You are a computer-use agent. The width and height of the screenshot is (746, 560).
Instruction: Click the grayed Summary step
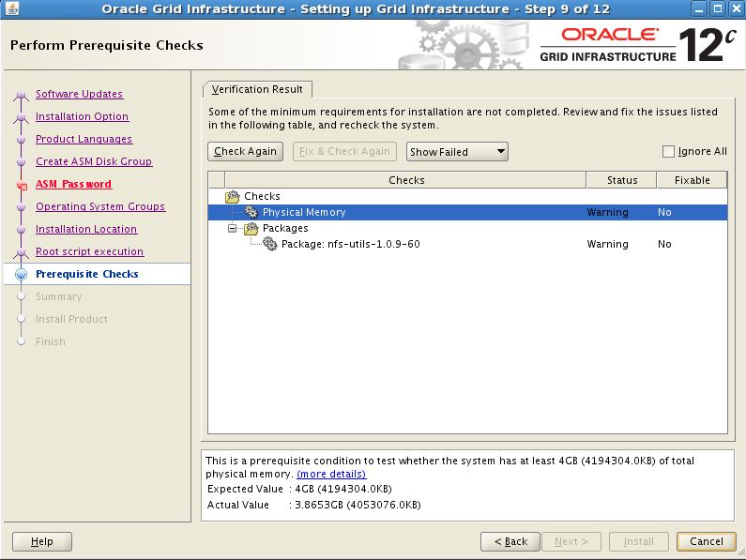(59, 296)
